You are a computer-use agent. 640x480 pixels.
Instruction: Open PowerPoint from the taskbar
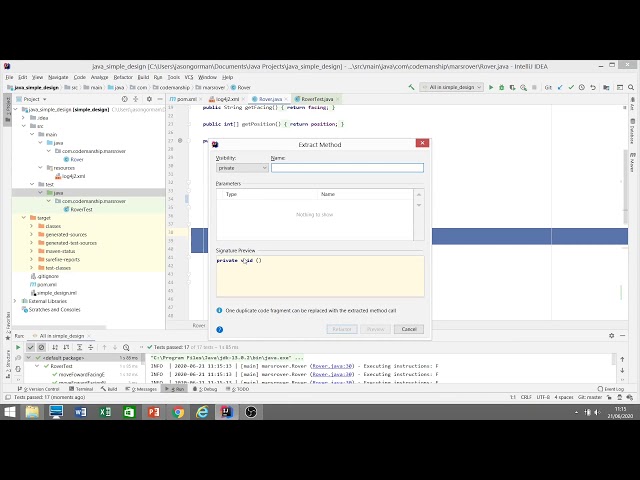153,412
